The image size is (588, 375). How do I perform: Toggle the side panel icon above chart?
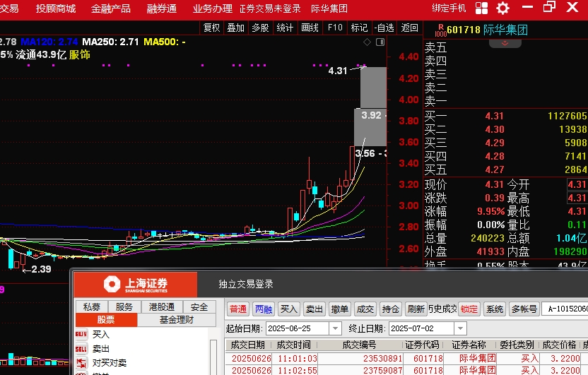(x=380, y=42)
